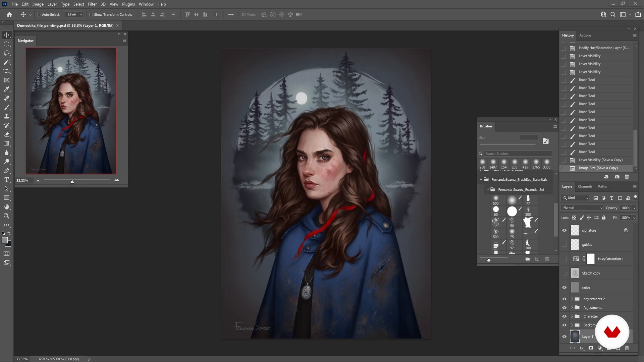Screen dimensions: 644x362
Task: Open the Brushes panel menu
Action: 555,127
